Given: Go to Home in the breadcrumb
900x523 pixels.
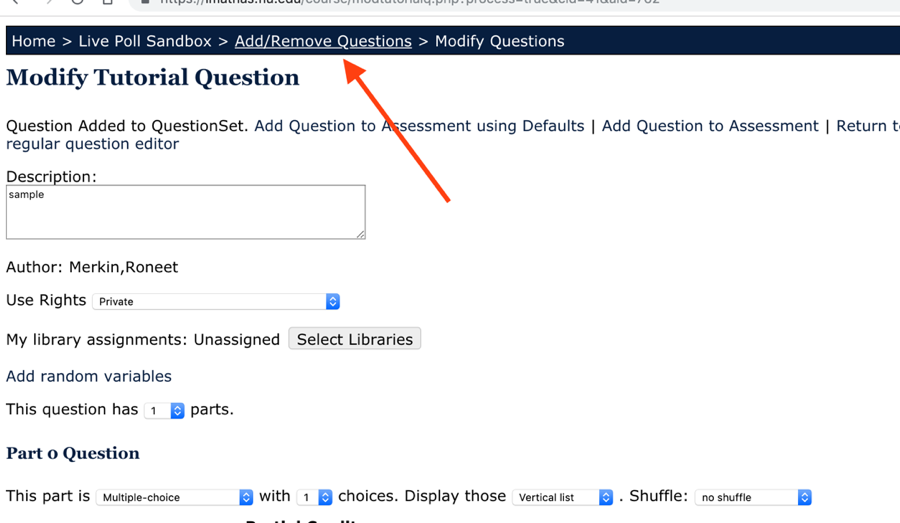Looking at the screenshot, I should (x=33, y=41).
